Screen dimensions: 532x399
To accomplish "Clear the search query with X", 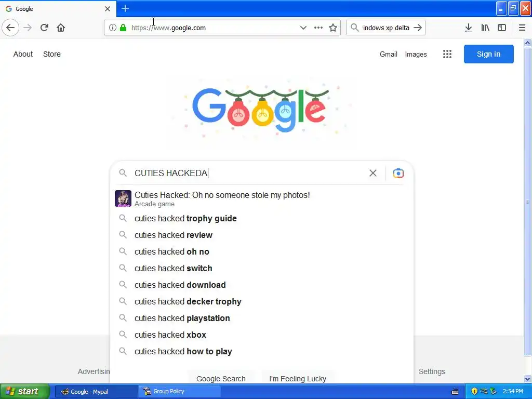I will coord(373,173).
